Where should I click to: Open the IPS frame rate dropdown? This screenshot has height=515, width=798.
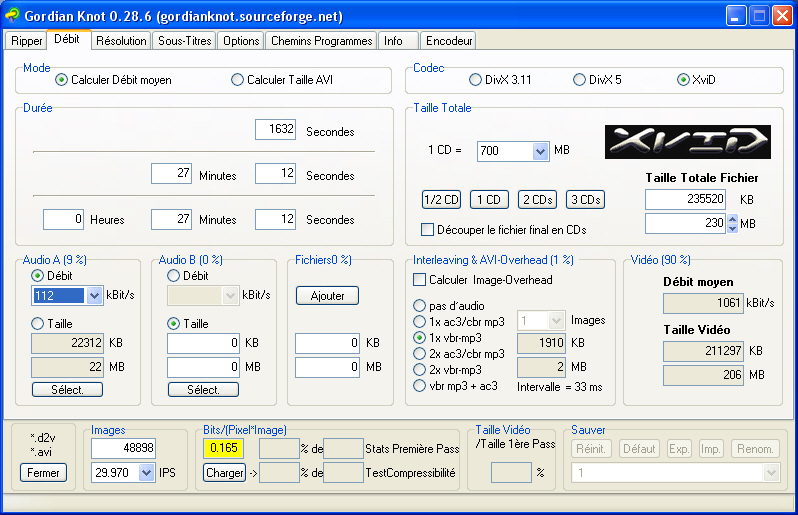tap(148, 472)
